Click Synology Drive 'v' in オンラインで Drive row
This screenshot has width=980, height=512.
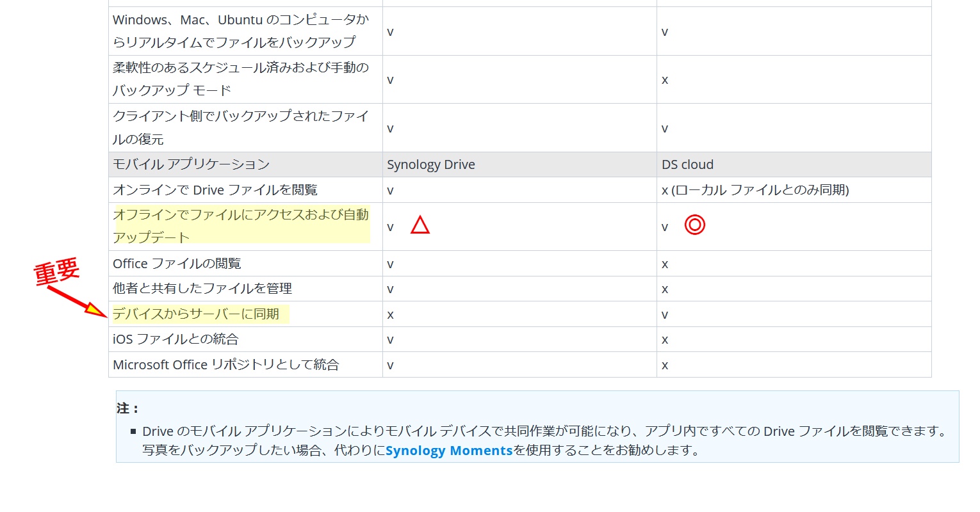tap(390, 191)
